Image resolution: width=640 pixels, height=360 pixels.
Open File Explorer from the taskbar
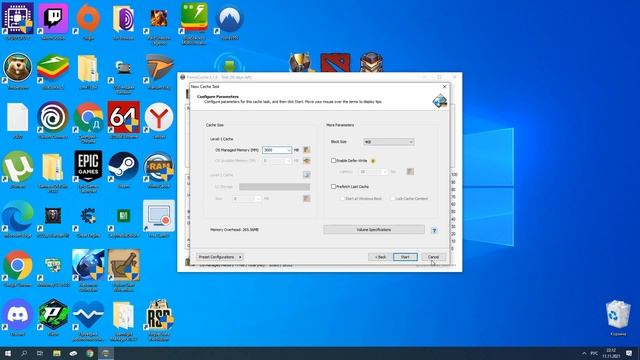[57, 353]
